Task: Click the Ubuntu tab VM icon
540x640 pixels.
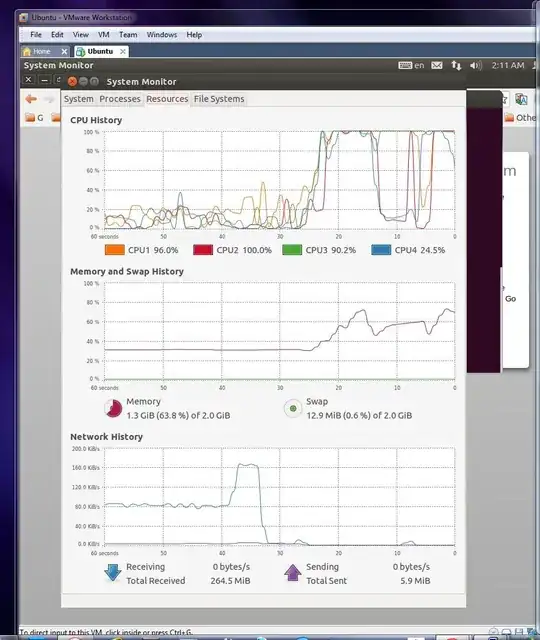Action: click(81, 52)
